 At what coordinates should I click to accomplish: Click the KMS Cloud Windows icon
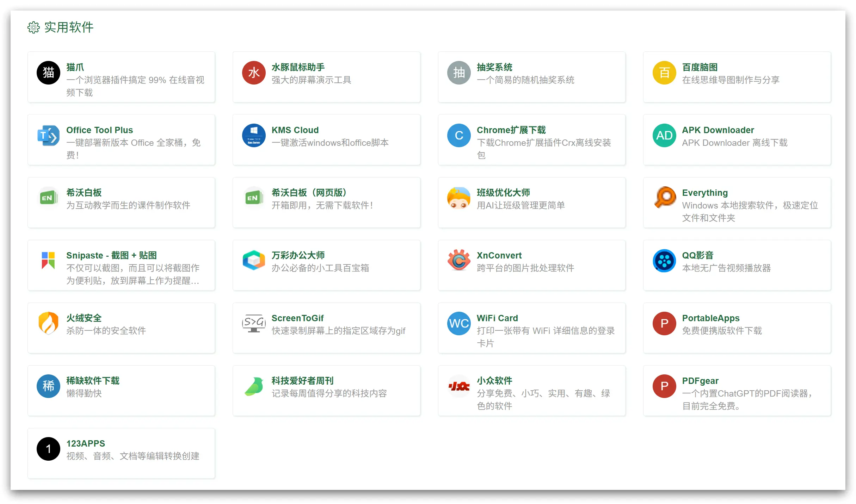[254, 136]
